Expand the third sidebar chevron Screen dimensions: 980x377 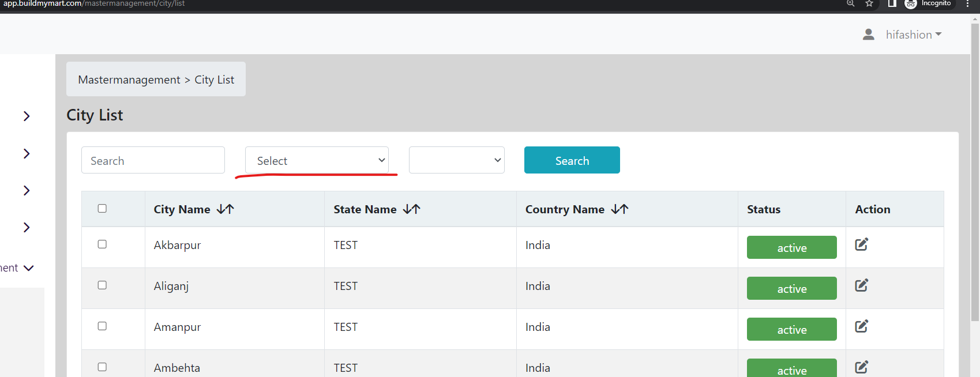point(27,190)
